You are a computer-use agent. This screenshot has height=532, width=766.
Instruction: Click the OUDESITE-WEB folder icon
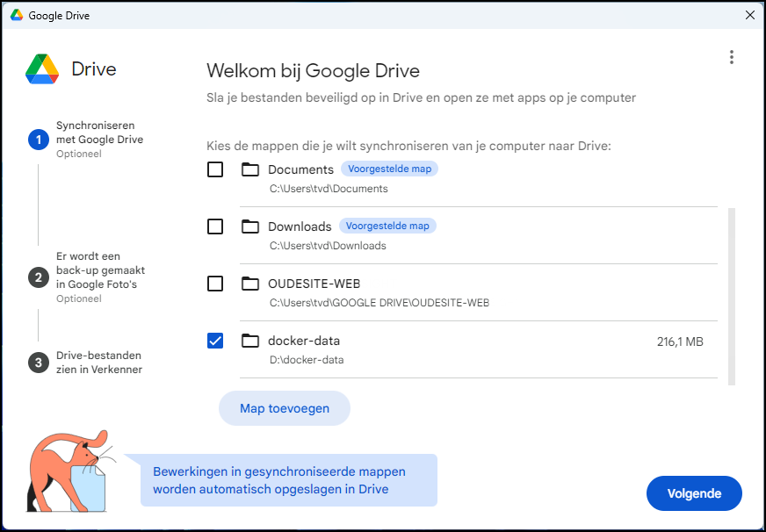click(250, 284)
